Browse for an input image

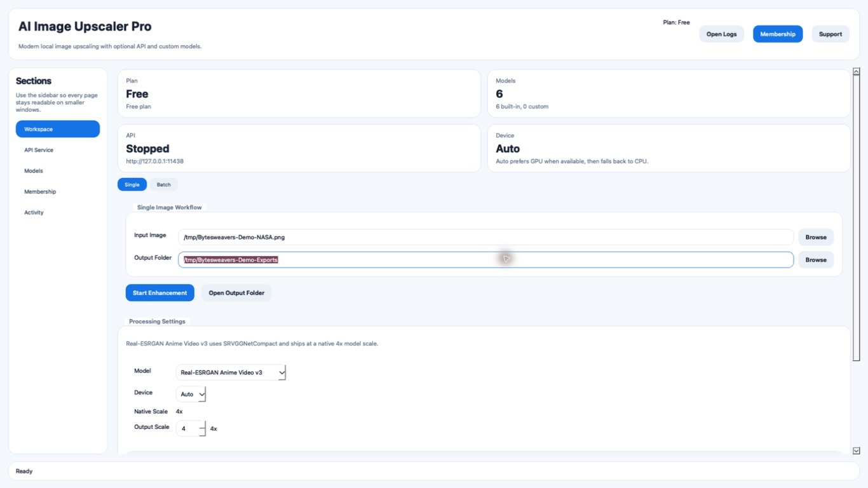(816, 237)
